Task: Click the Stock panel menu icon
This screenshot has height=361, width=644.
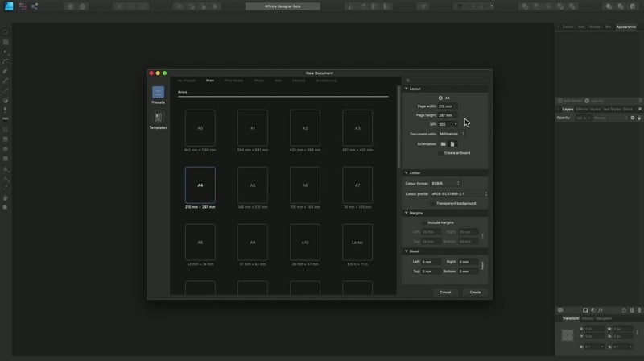Action: click(x=640, y=110)
